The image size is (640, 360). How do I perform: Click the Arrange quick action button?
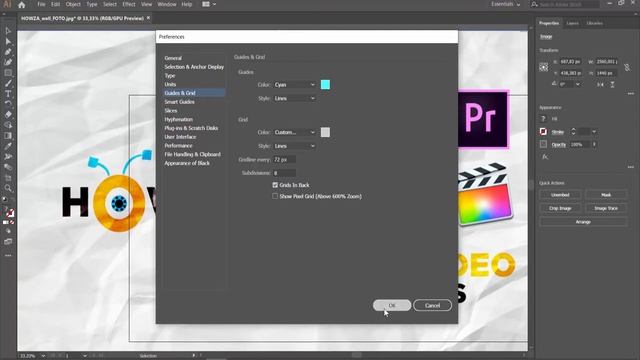coord(583,222)
